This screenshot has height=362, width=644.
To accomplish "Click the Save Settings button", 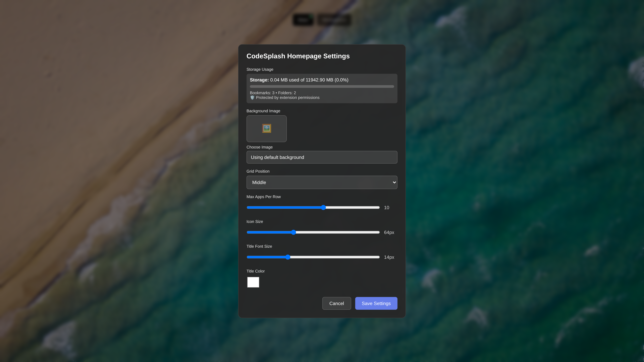I will (376, 303).
